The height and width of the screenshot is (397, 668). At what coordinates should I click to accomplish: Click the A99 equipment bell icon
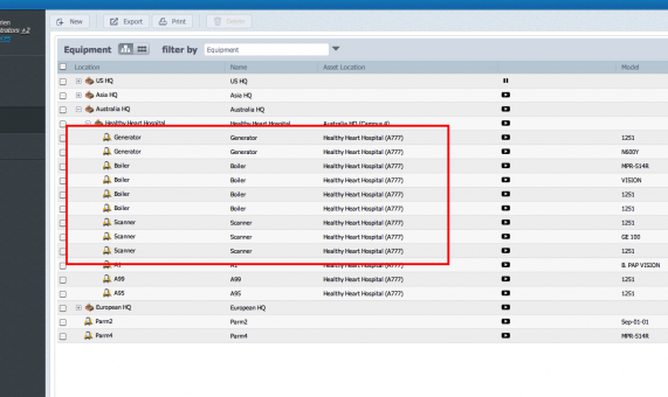(107, 279)
